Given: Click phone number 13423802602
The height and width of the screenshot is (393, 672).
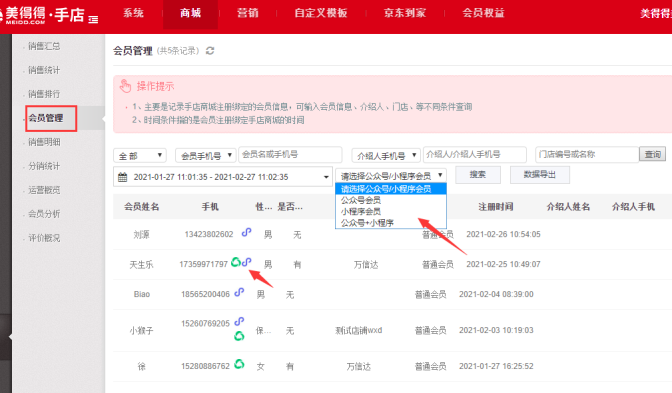Looking at the screenshot, I should (209, 234).
